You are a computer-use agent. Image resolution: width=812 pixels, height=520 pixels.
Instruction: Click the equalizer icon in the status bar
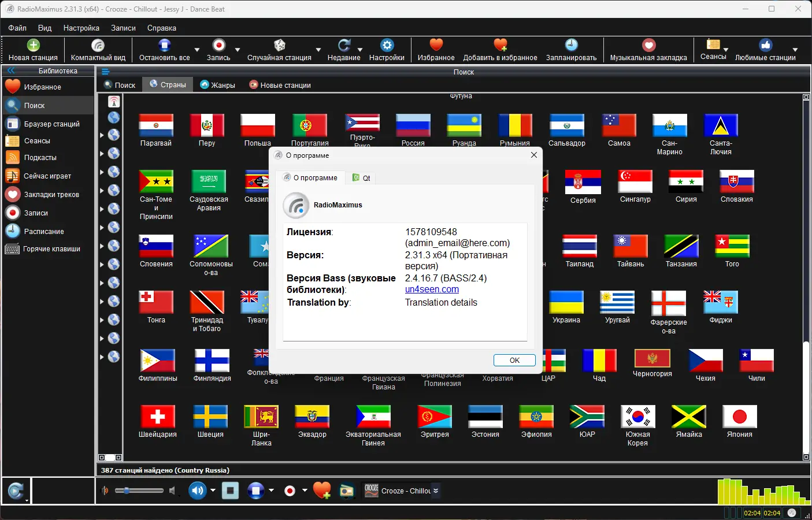coord(792,512)
